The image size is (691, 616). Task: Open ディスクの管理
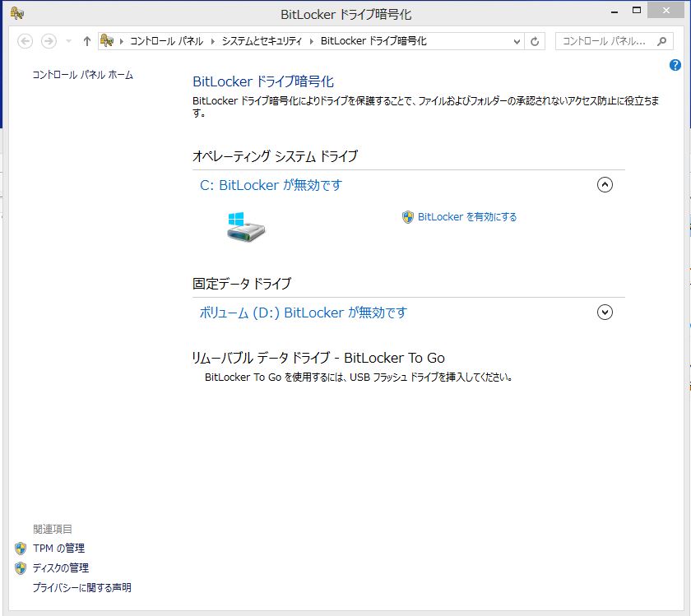(61, 568)
